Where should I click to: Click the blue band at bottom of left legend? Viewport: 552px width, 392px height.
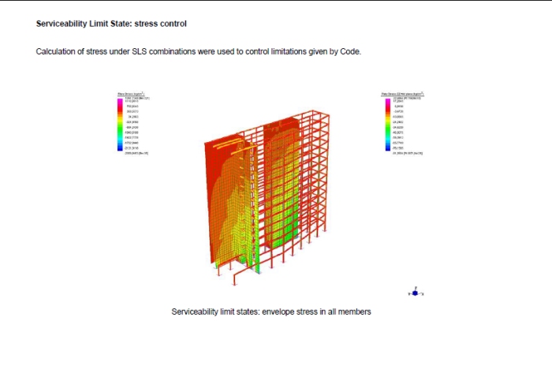coord(120,147)
